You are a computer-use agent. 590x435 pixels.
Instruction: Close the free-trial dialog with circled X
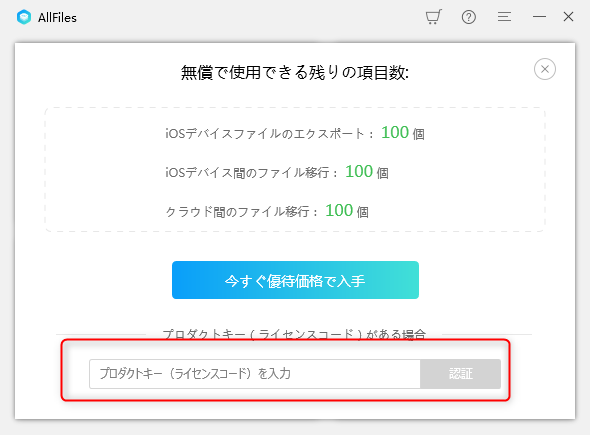[544, 69]
